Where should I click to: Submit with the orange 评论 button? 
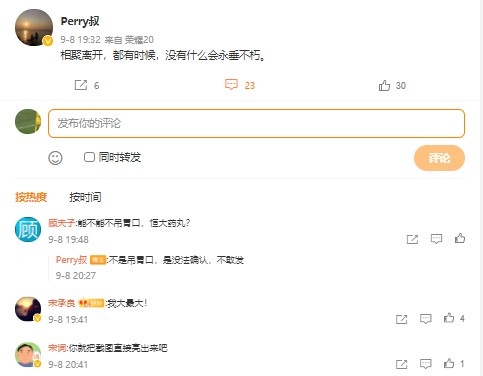(x=439, y=158)
